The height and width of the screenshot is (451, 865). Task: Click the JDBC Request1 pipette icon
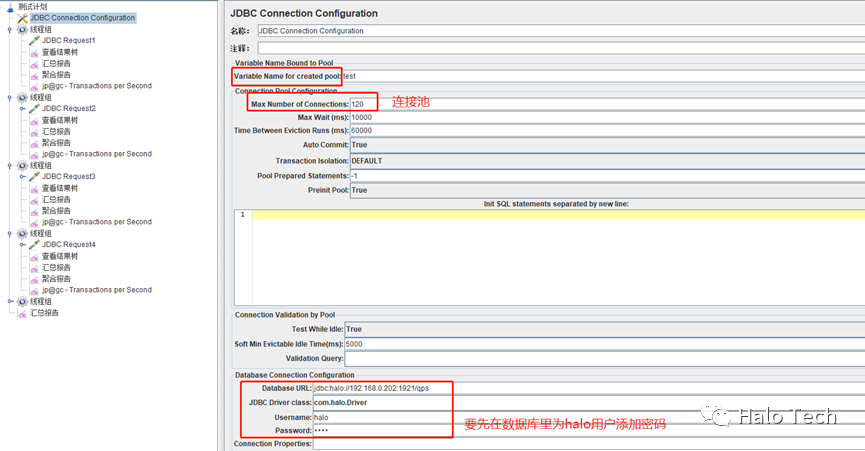click(x=34, y=40)
